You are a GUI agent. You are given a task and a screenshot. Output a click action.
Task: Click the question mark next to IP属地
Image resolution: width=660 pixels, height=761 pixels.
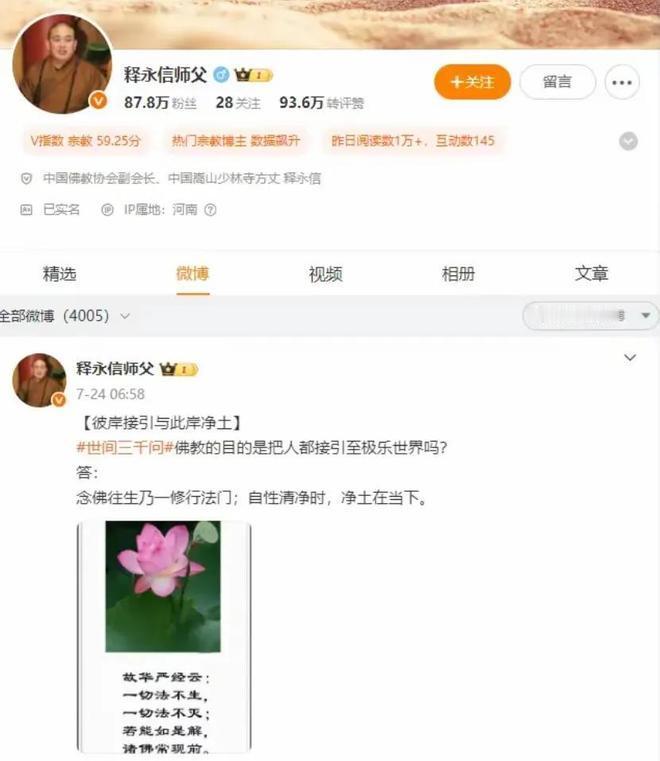click(x=210, y=210)
